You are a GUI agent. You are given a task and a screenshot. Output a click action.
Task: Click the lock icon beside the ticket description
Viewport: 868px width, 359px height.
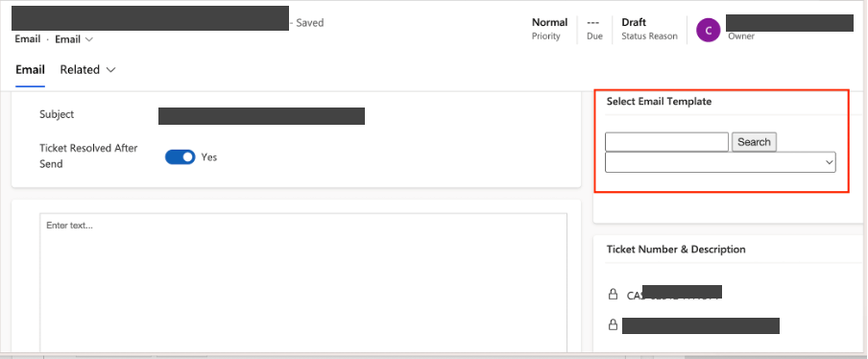coord(613,324)
